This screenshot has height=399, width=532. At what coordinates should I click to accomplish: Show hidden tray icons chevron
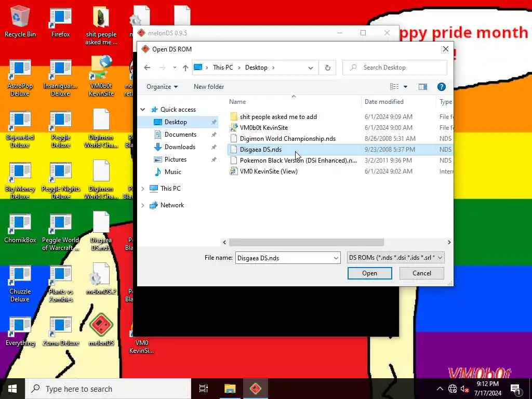coord(440,389)
